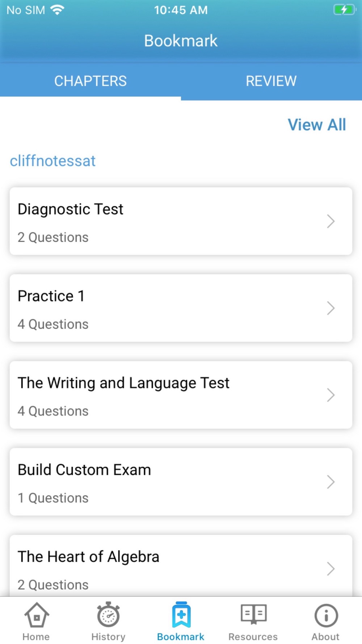Open The Heart of Algebra chevron

(331, 569)
